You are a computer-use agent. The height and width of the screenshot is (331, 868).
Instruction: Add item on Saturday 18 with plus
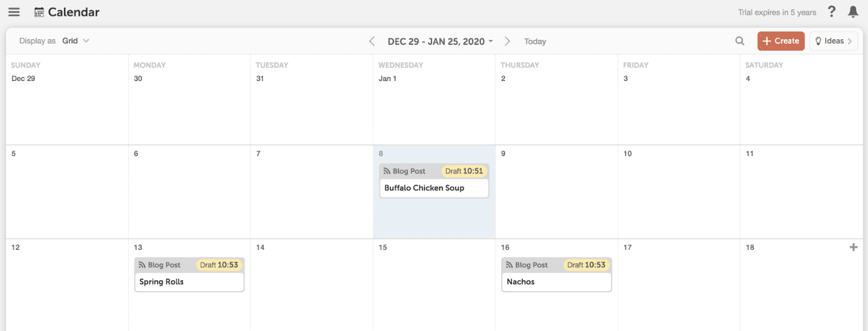pos(853,247)
